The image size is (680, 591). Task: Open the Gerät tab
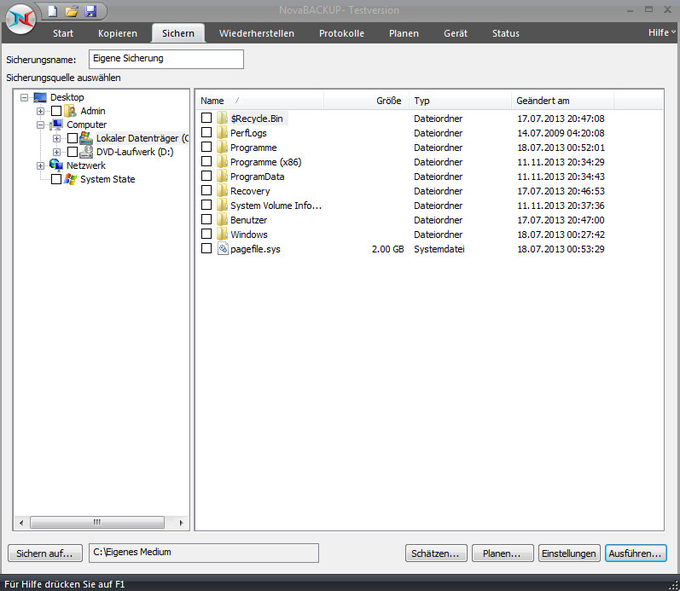(x=455, y=33)
